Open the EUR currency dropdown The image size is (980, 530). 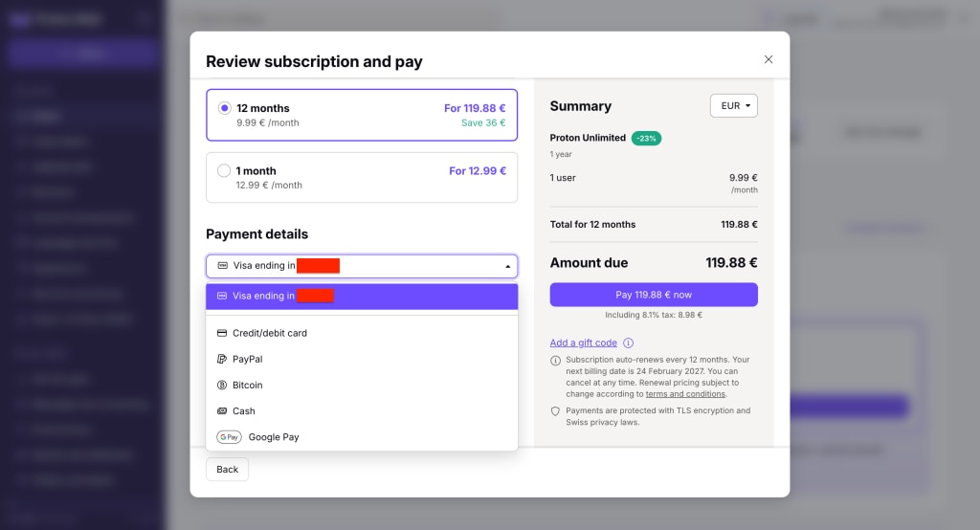pos(734,105)
